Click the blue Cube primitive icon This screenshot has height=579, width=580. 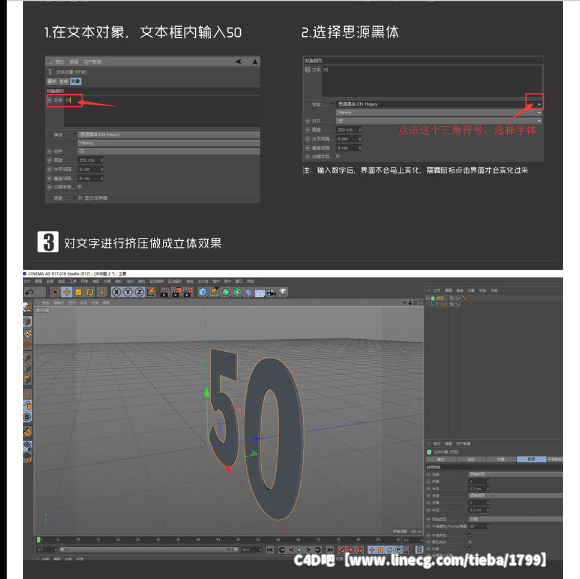pos(202,292)
